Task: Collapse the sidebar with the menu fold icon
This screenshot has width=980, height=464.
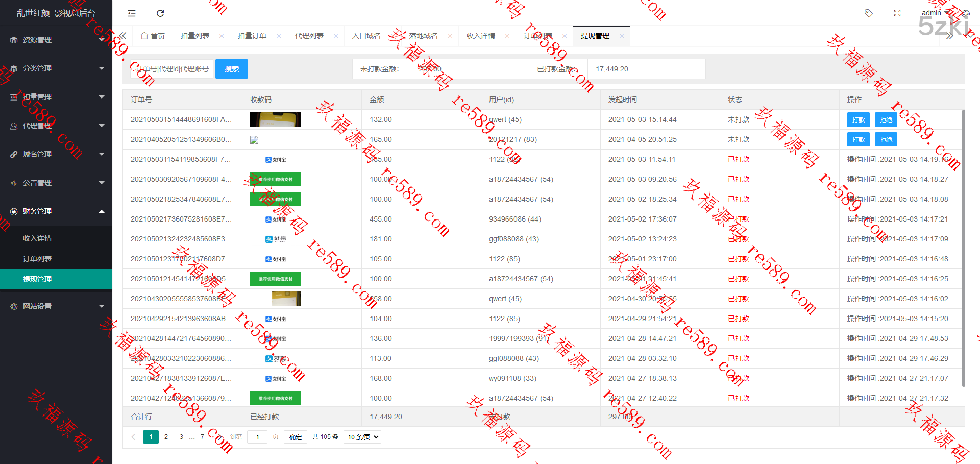Action: click(x=132, y=13)
